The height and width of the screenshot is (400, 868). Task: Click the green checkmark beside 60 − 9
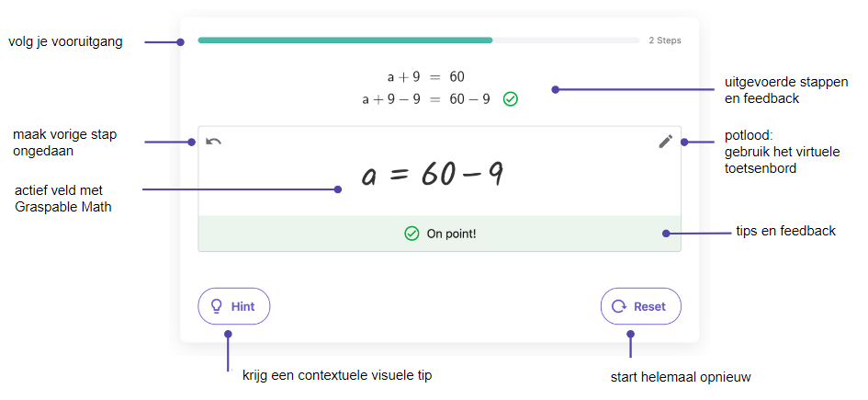click(x=511, y=99)
